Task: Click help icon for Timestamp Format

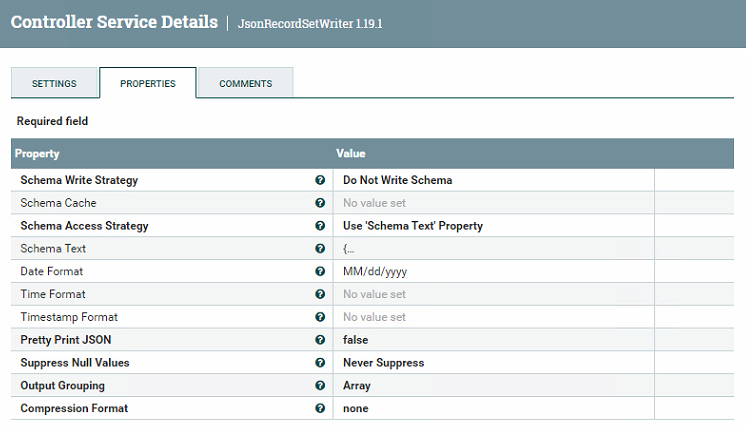Action: (x=320, y=317)
